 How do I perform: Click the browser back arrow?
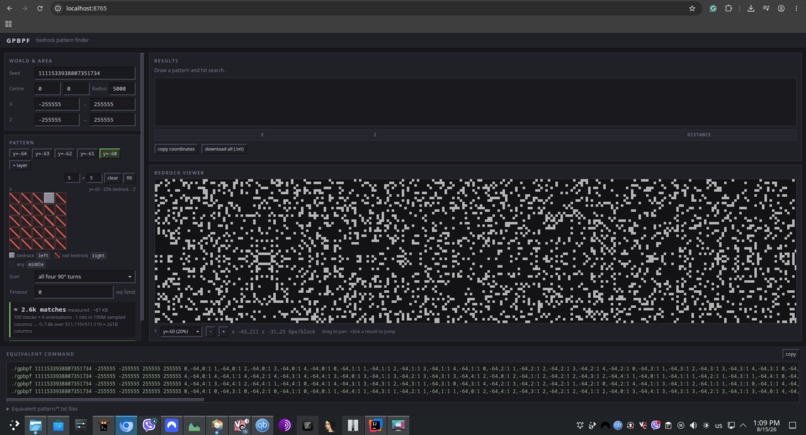click(x=9, y=8)
